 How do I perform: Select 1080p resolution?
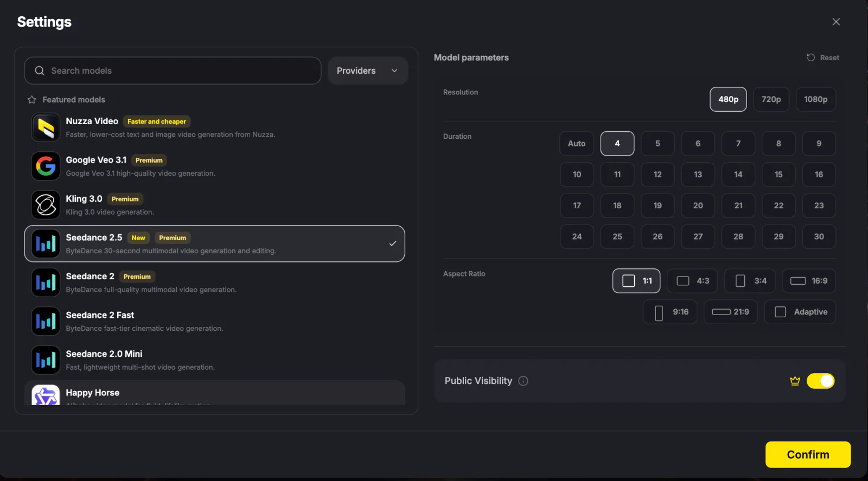pyautogui.click(x=816, y=99)
